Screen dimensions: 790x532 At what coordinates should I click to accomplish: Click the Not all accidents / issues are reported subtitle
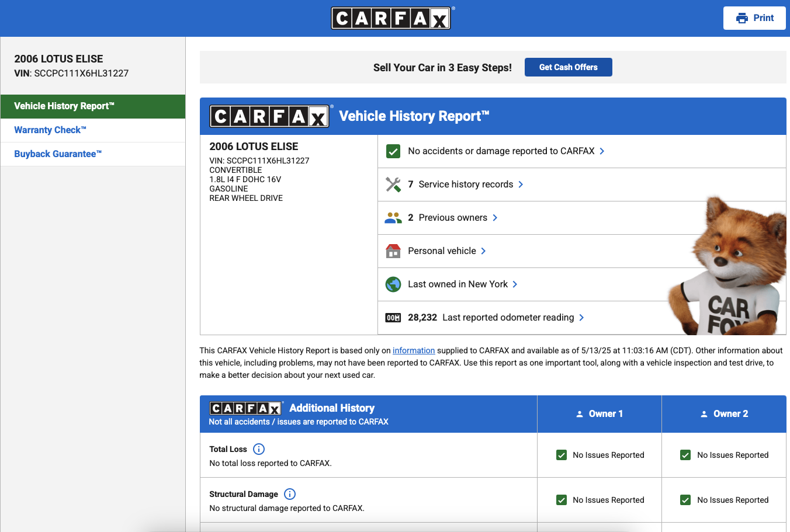[299, 422]
